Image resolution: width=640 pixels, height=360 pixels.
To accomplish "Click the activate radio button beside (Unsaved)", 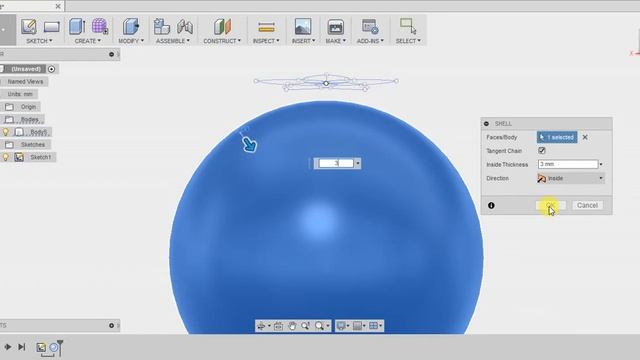I will coord(51,69).
